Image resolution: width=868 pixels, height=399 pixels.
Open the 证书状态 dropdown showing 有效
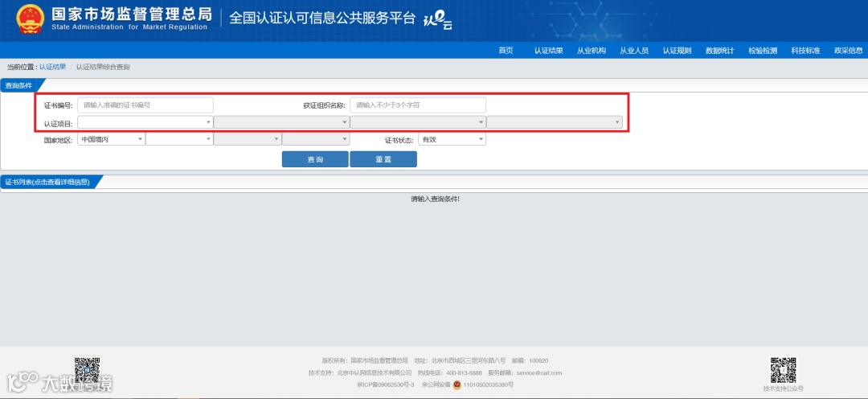(x=452, y=139)
